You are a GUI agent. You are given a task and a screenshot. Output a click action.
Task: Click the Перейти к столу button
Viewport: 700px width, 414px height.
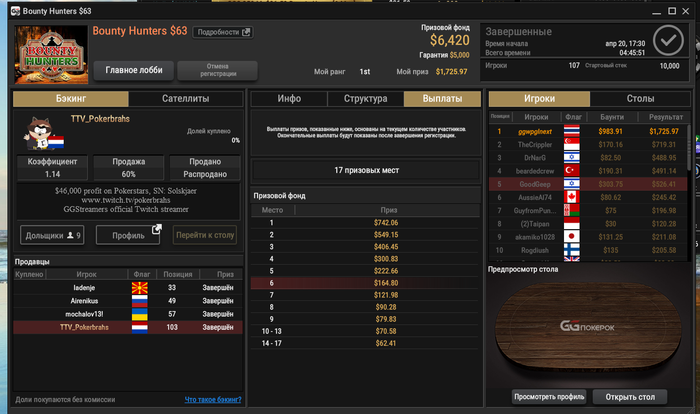[205, 235]
